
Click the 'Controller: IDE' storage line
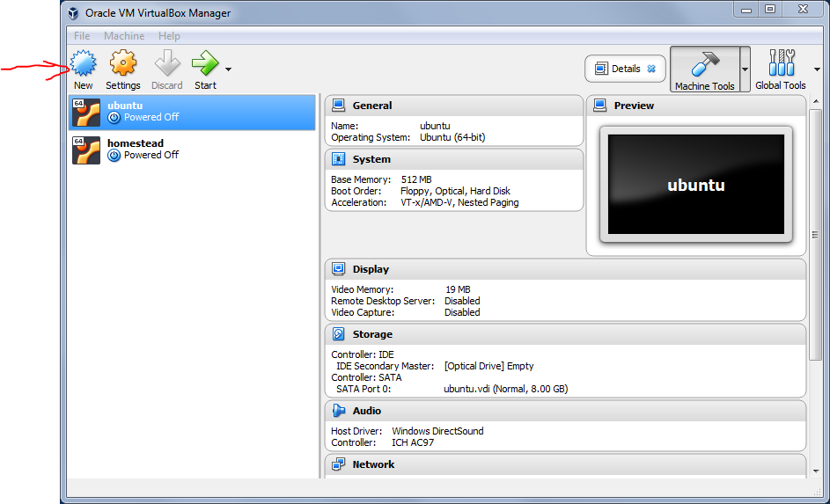(363, 354)
